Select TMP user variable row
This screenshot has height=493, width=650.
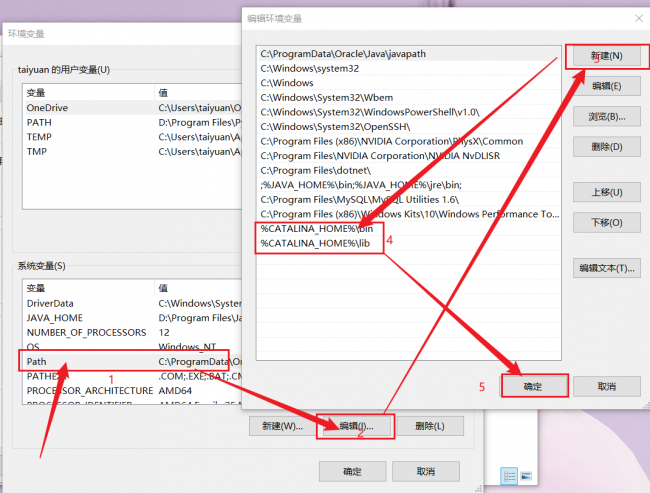(133, 151)
